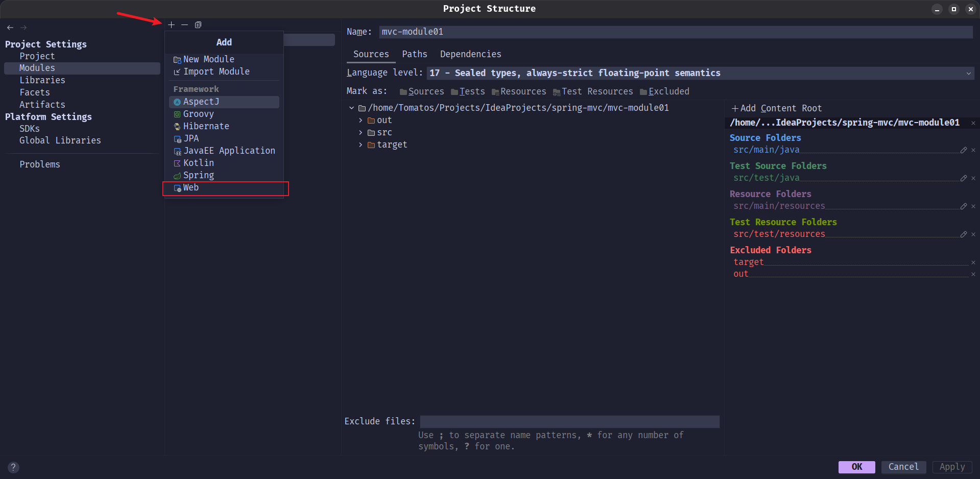Click the Exclude files input field
The width and height of the screenshot is (980, 479).
tap(569, 421)
